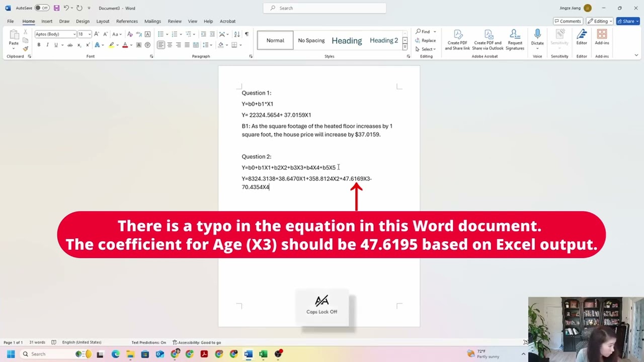Open Excel from the taskbar
This screenshot has width=644, height=362.
click(x=263, y=354)
